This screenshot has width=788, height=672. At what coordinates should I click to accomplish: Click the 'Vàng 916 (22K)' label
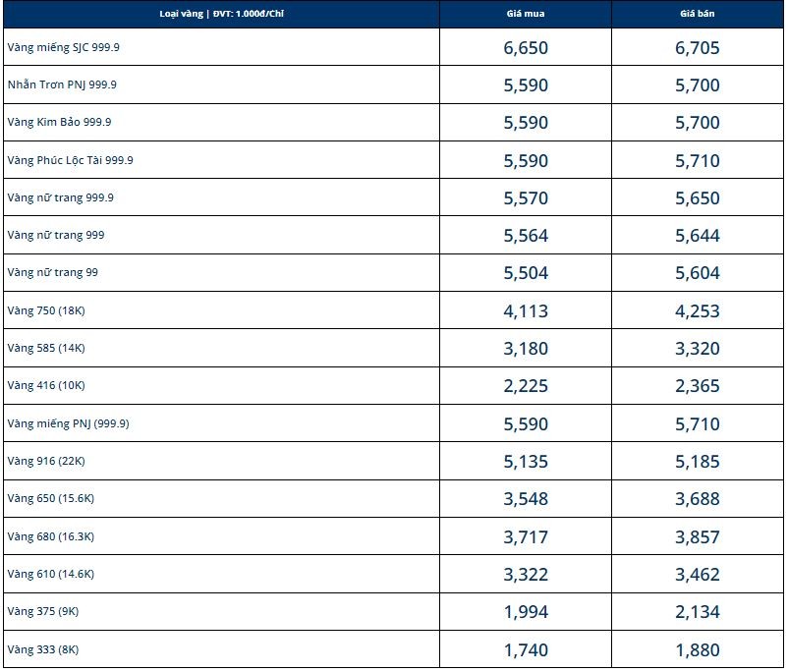click(46, 461)
